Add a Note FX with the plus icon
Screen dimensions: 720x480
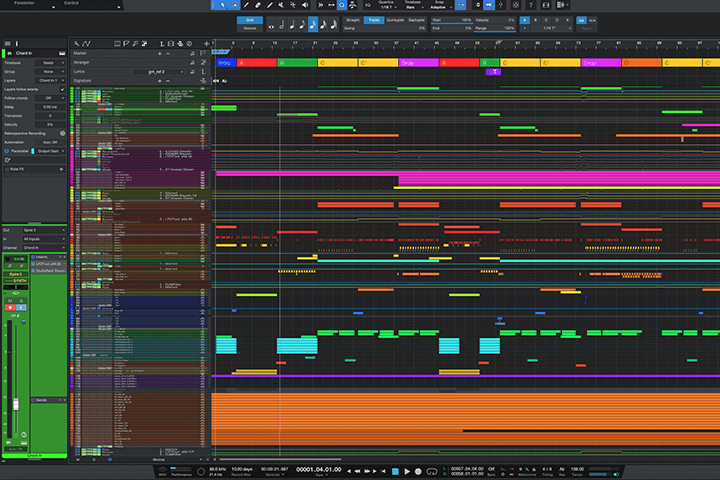tap(61, 169)
